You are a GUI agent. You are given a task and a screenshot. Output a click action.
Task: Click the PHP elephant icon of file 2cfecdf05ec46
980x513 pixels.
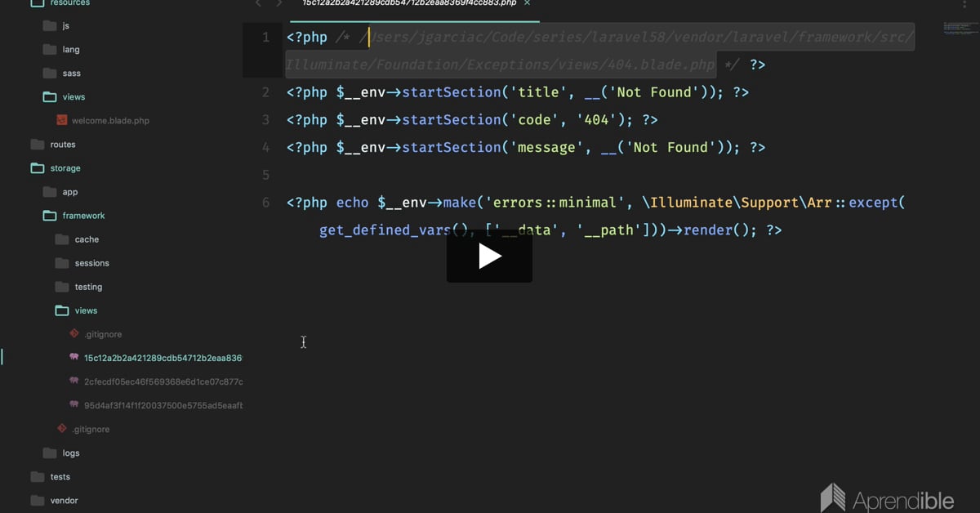(x=74, y=381)
